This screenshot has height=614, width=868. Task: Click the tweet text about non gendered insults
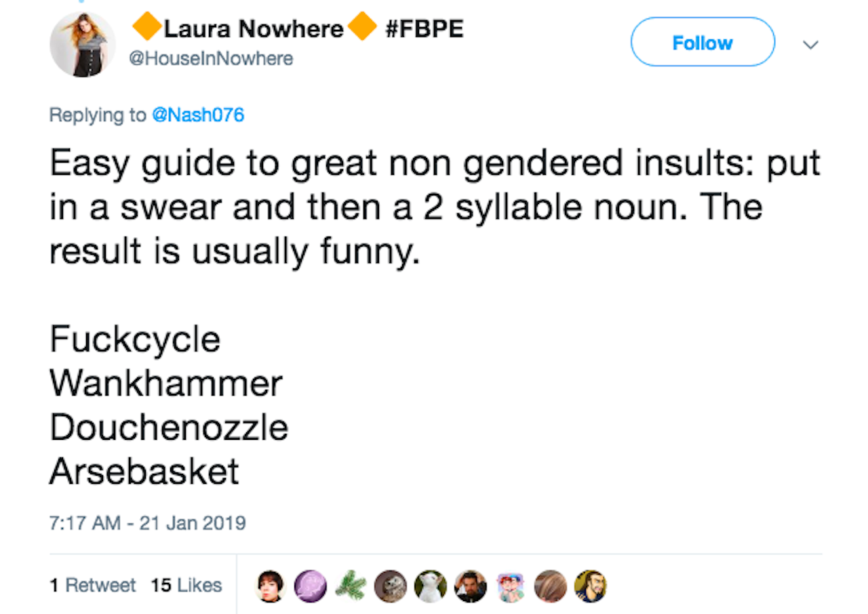434,207
